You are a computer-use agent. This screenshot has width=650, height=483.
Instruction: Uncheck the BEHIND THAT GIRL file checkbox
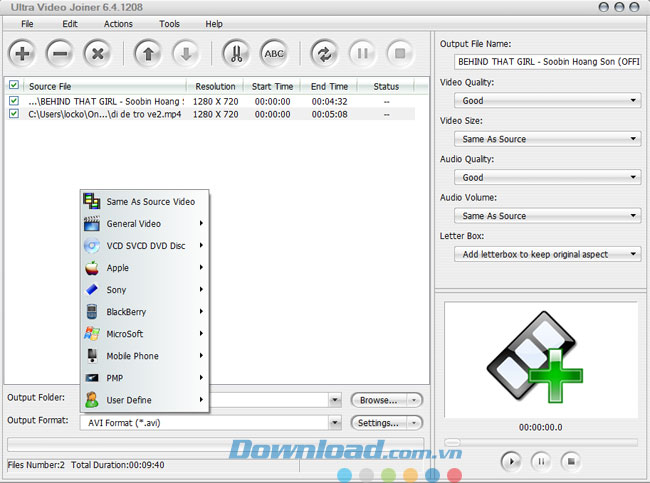click(14, 101)
